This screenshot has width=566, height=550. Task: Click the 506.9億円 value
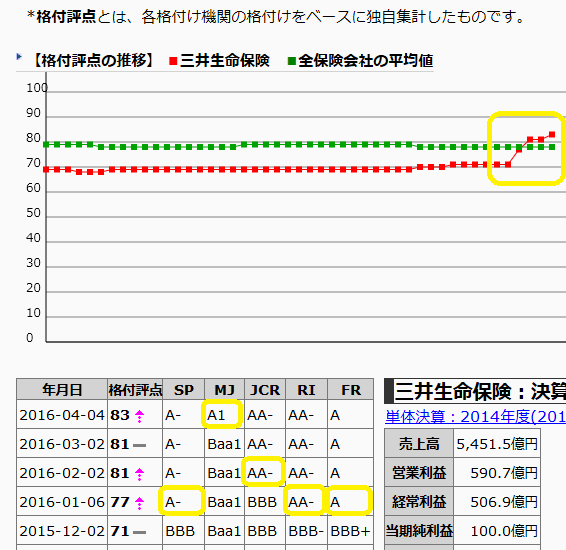pyautogui.click(x=504, y=501)
